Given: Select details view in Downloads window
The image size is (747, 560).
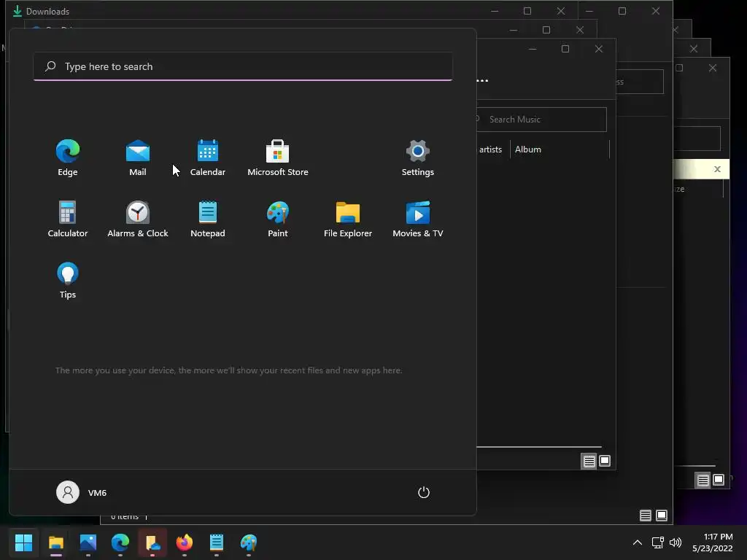Looking at the screenshot, I should click(x=646, y=516).
